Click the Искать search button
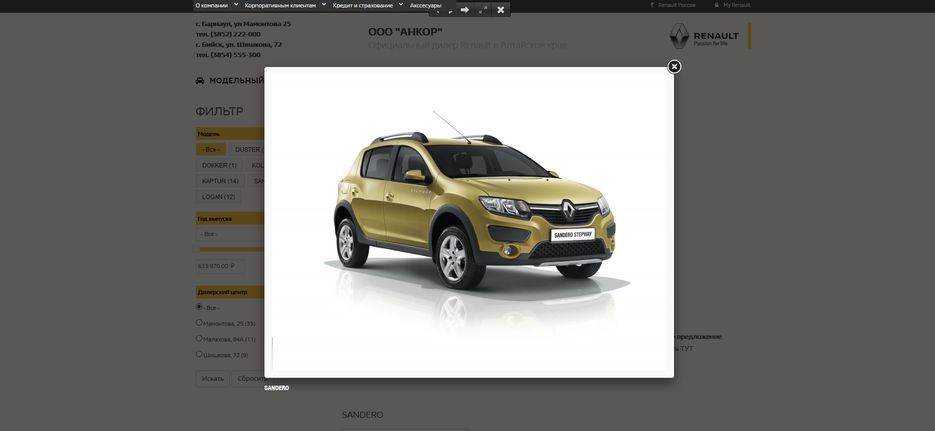This screenshot has width=935, height=431. point(212,379)
